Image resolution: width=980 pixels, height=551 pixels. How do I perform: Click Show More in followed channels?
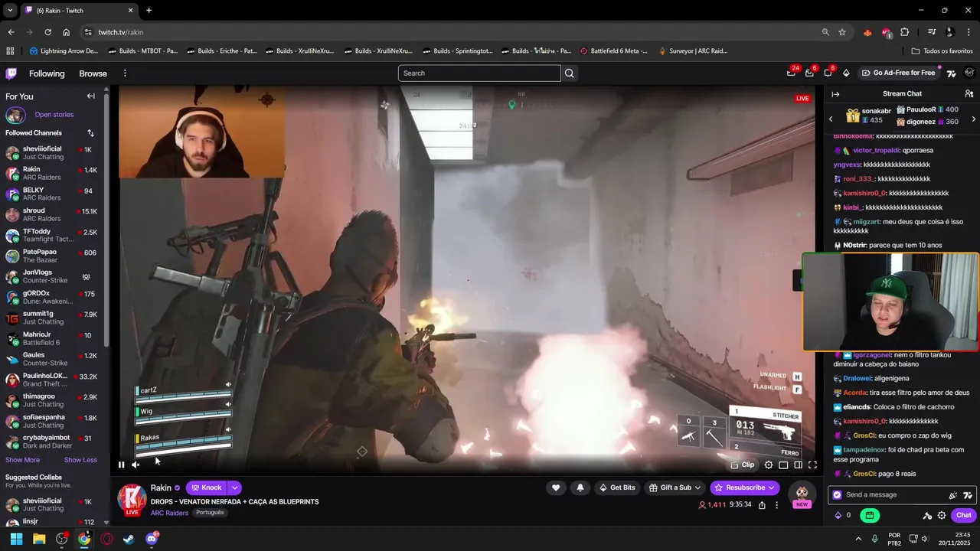22,460
